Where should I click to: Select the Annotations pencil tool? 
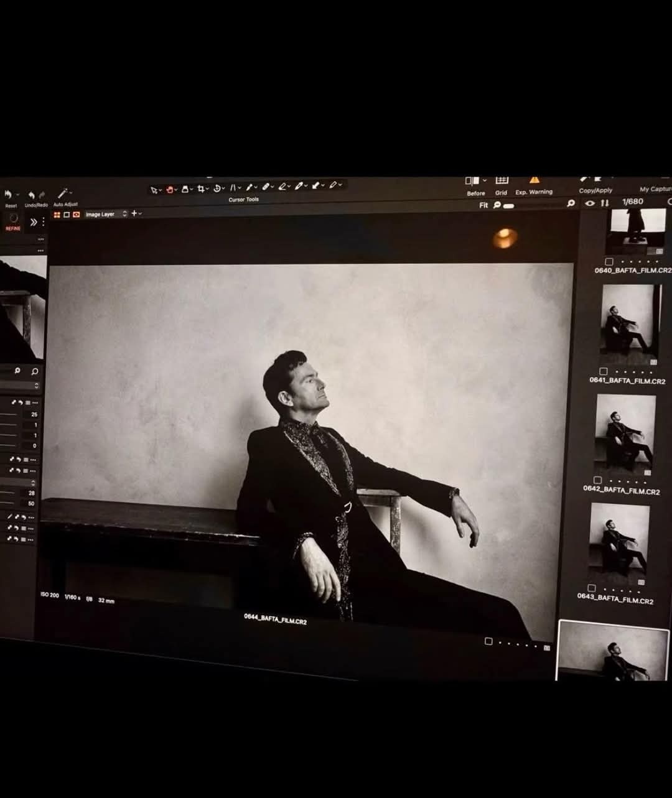[332, 185]
